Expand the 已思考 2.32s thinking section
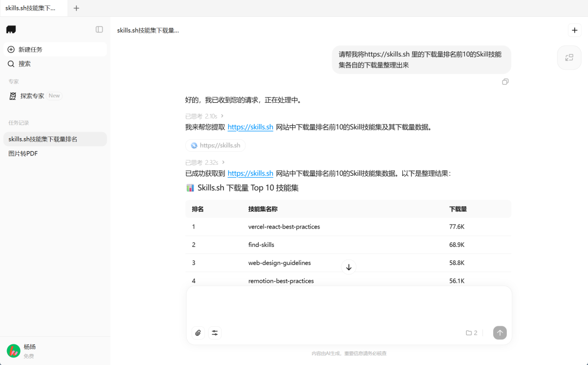This screenshot has width=588, height=365. tap(204, 162)
